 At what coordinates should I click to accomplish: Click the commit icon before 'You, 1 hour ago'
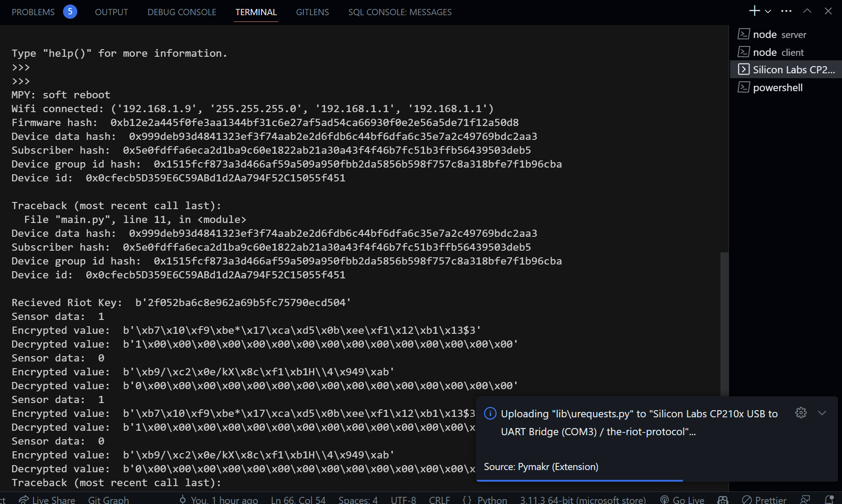click(182, 500)
